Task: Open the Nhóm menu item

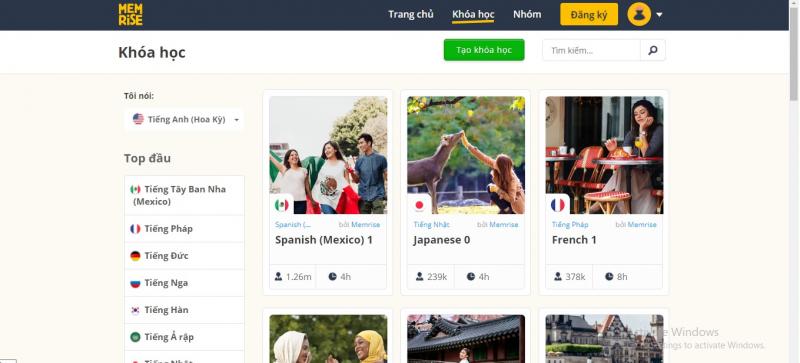Action: click(527, 14)
